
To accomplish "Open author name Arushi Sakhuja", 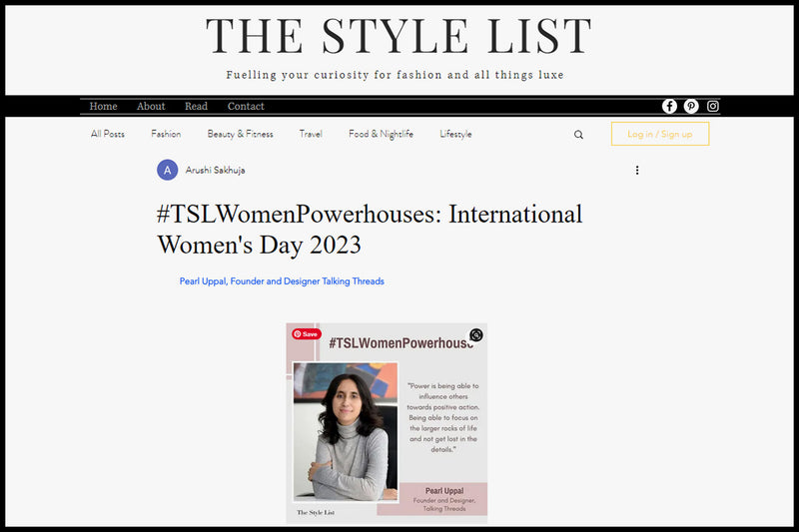I will point(215,170).
